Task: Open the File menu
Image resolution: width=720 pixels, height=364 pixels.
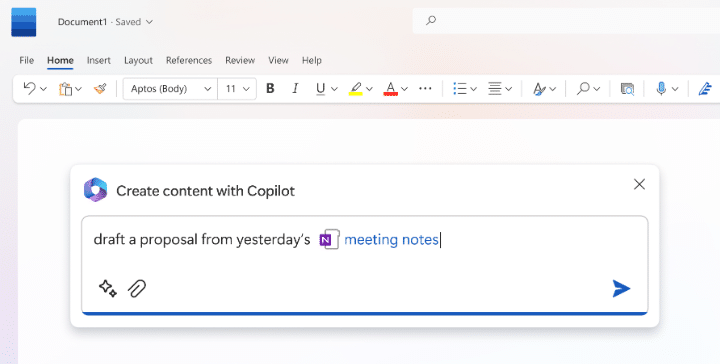Action: 27,60
